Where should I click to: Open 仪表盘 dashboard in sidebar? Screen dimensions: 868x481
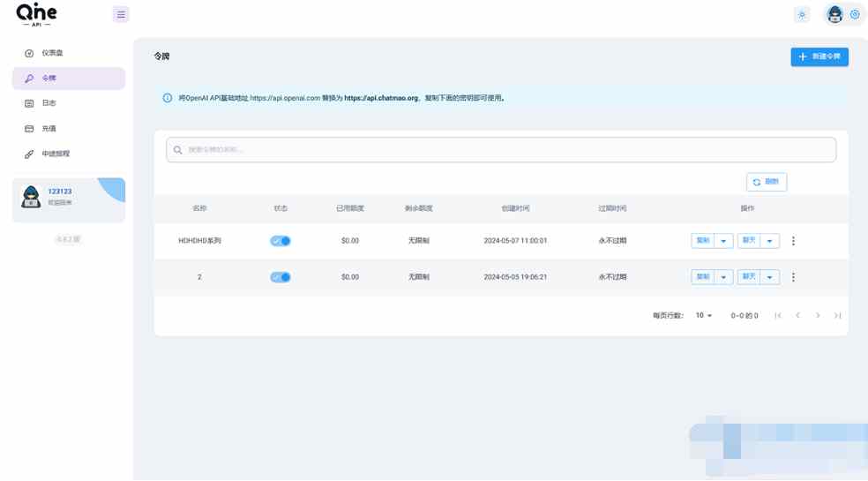point(52,53)
